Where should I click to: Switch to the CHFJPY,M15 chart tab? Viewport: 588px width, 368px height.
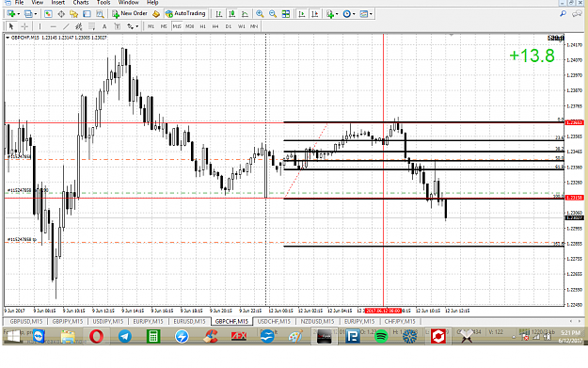click(x=400, y=322)
